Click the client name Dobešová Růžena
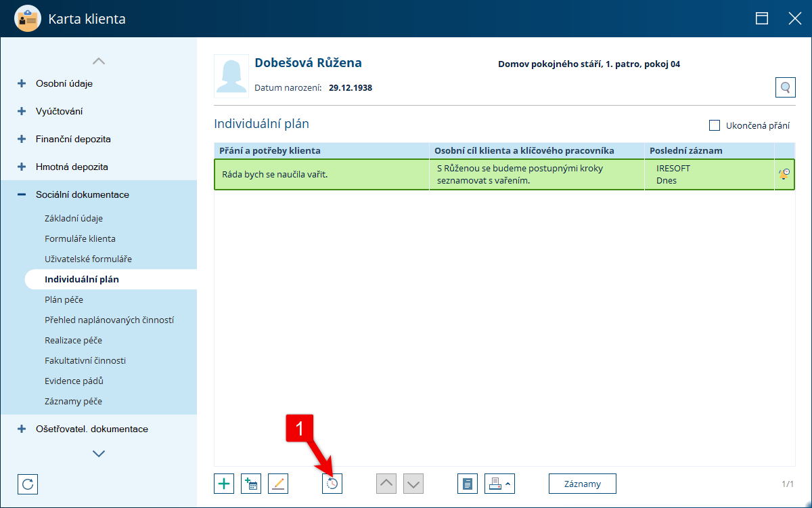 click(308, 63)
